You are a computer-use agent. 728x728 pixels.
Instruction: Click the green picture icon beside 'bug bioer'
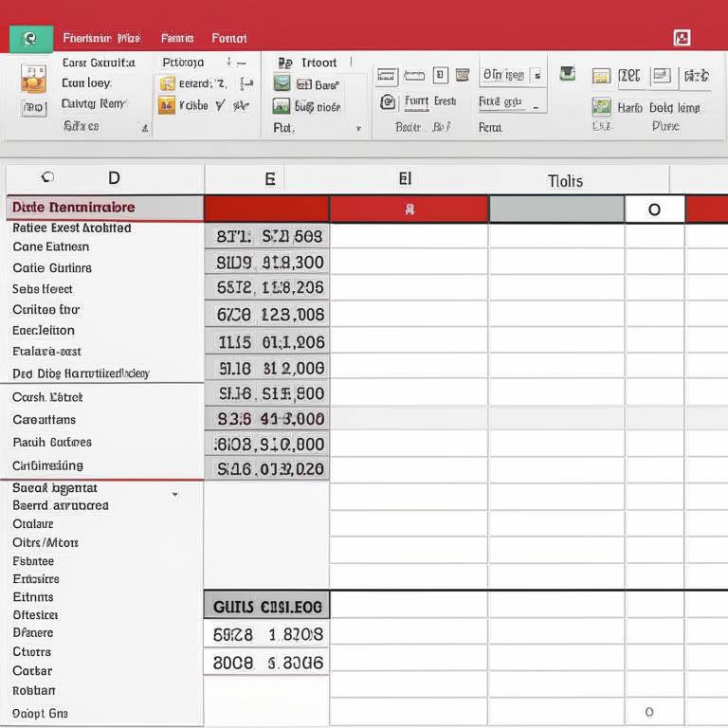point(282,106)
